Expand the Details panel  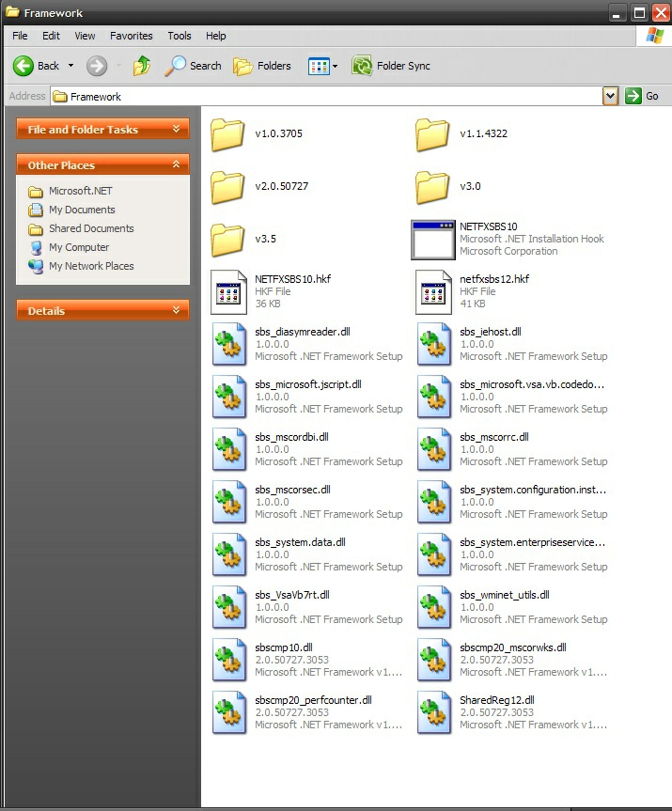coord(176,310)
